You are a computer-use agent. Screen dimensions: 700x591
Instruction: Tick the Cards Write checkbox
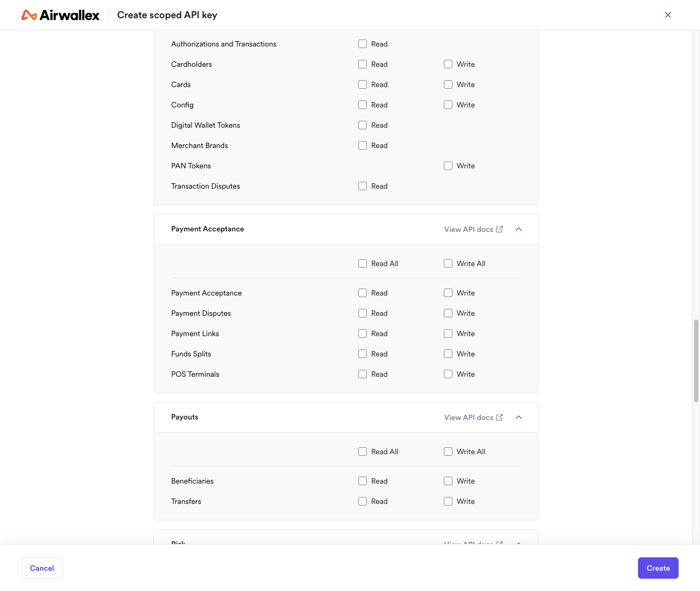[448, 84]
